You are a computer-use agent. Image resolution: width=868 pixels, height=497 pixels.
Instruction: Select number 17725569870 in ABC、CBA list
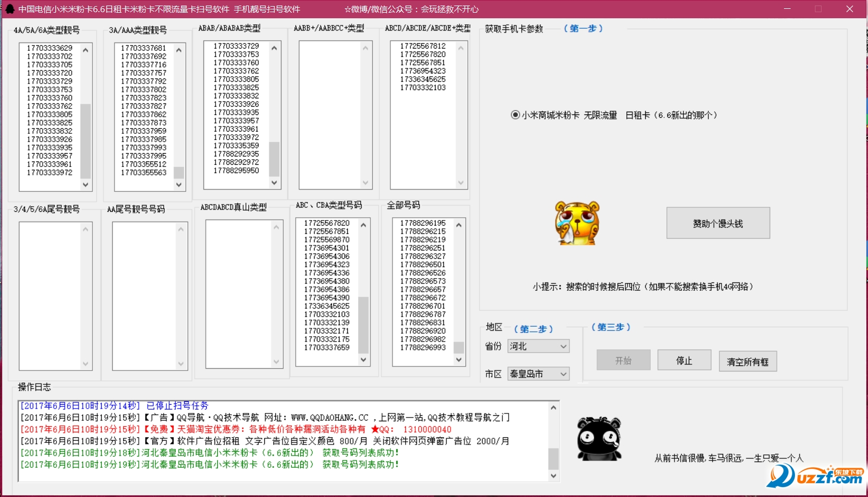pyautogui.click(x=327, y=239)
